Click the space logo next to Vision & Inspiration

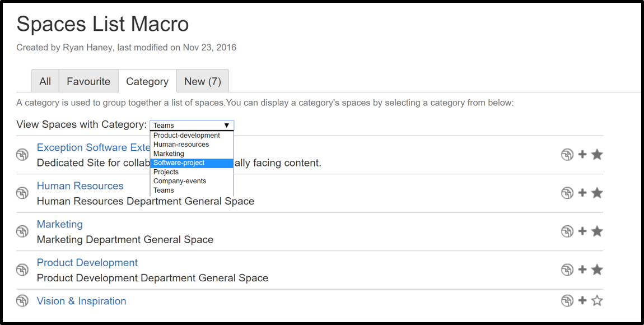coord(22,300)
